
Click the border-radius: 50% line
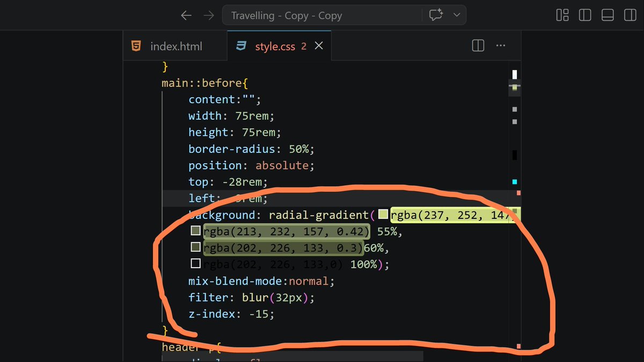251,149
